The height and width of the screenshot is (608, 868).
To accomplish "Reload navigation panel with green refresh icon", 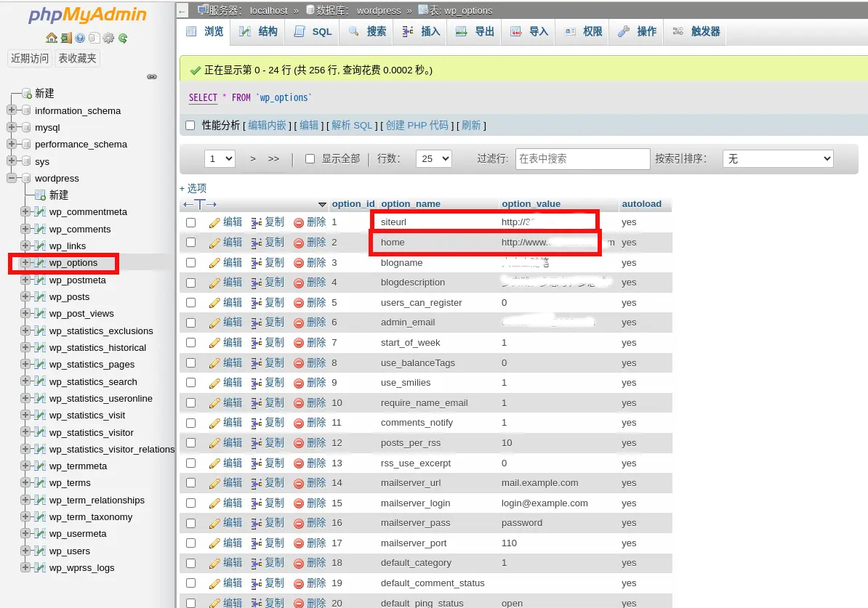I will (123, 38).
